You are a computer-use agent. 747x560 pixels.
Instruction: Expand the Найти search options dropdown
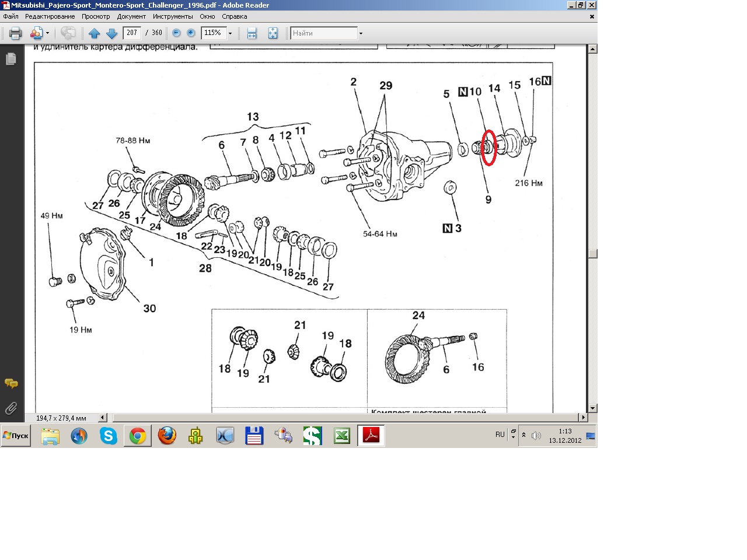361,33
